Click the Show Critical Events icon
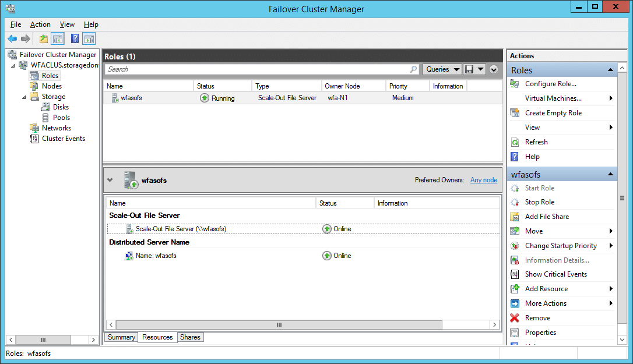The image size is (633, 364). [x=515, y=274]
